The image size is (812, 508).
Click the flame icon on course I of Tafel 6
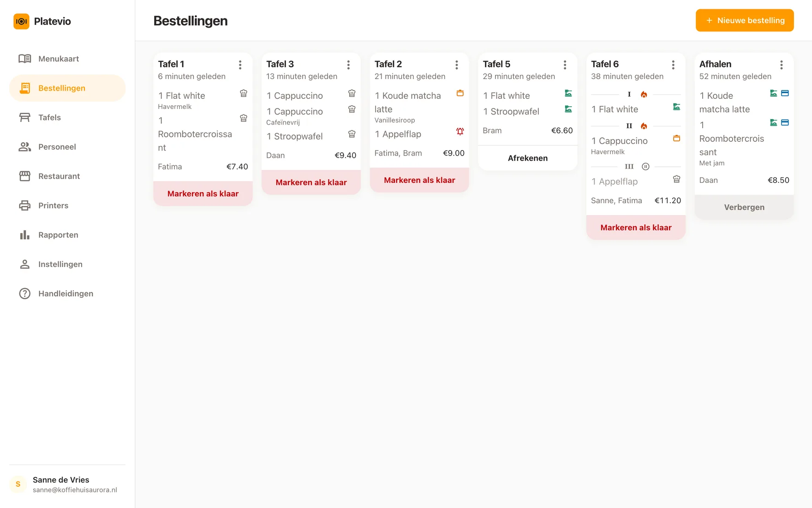[644, 95]
